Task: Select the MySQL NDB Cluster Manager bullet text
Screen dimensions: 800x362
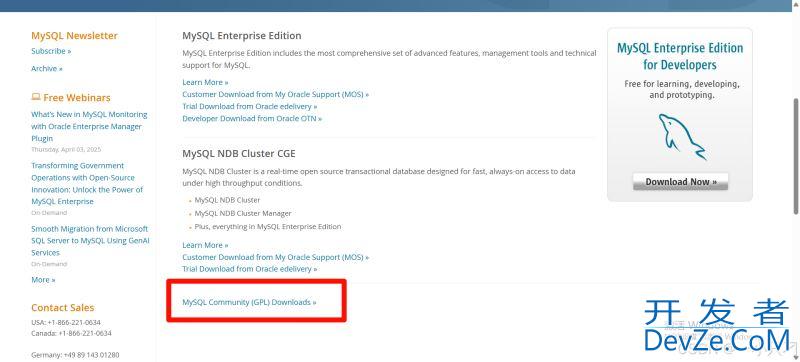Action: (243, 213)
